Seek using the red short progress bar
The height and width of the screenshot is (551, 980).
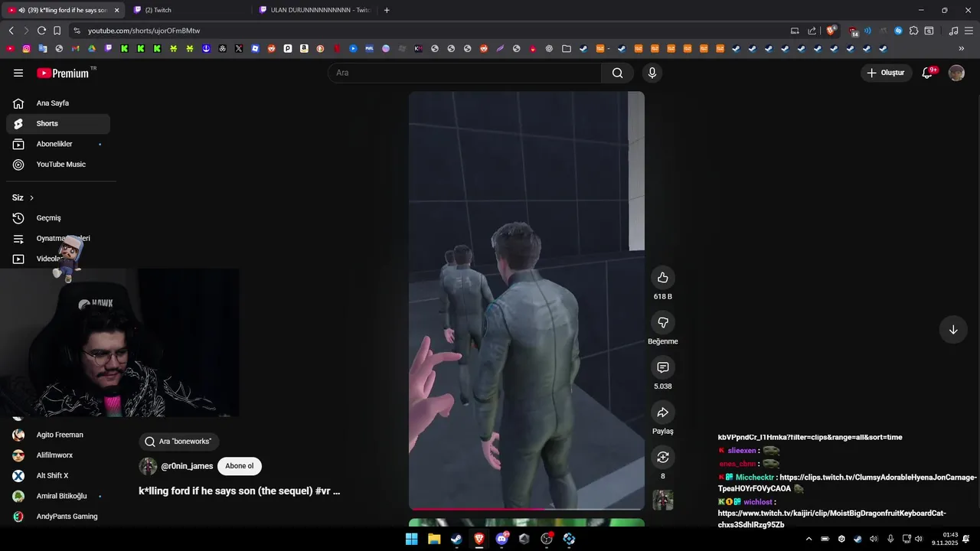coord(527,508)
